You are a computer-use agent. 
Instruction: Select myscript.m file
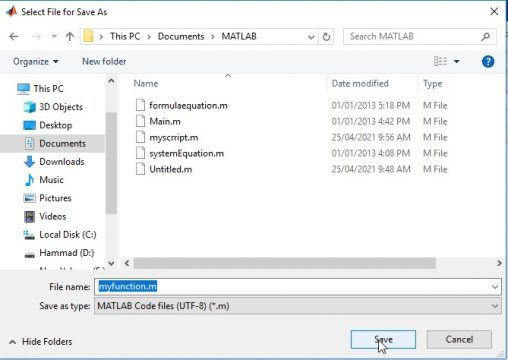click(x=174, y=137)
